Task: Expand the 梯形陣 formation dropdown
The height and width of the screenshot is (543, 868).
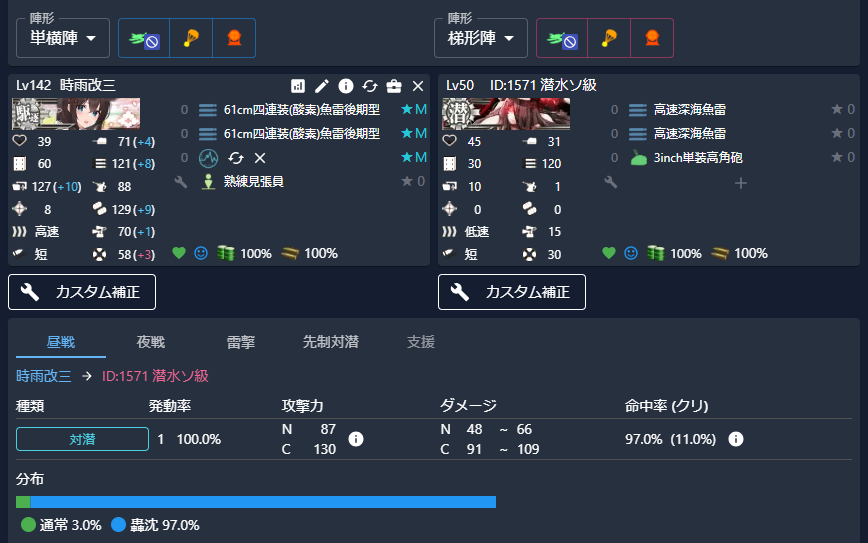Action: [481, 38]
